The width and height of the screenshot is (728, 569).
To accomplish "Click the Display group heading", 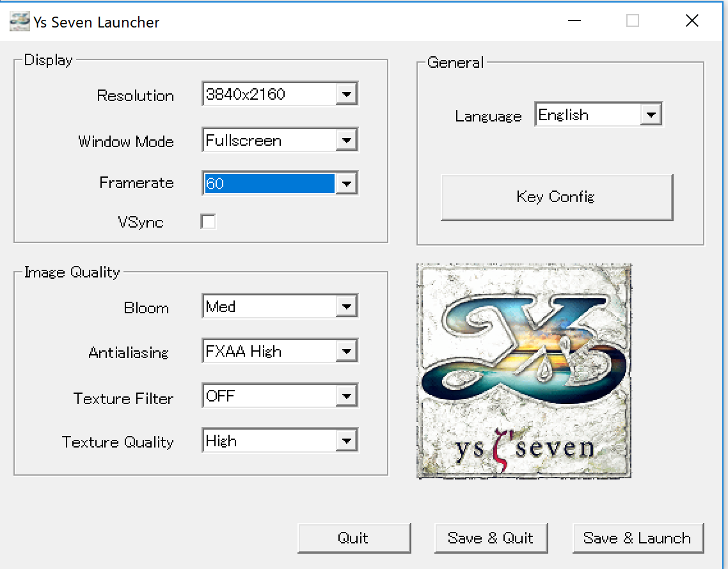I will tap(48, 60).
